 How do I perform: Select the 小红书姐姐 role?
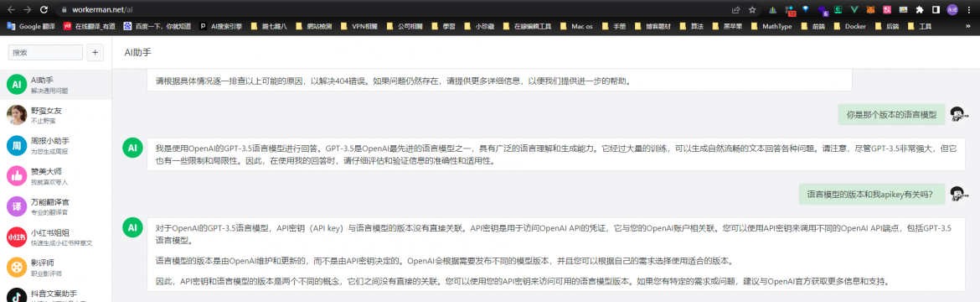click(55, 237)
